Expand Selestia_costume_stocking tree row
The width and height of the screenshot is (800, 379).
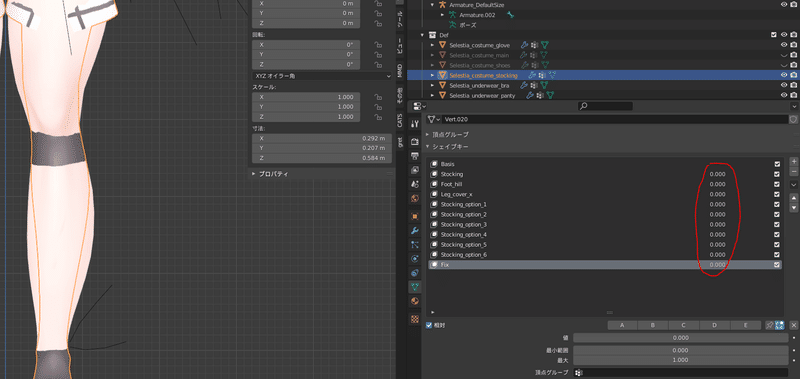(433, 75)
